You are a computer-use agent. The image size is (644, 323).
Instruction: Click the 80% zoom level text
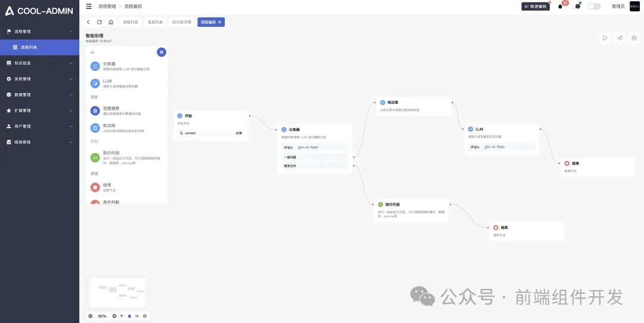tap(103, 316)
